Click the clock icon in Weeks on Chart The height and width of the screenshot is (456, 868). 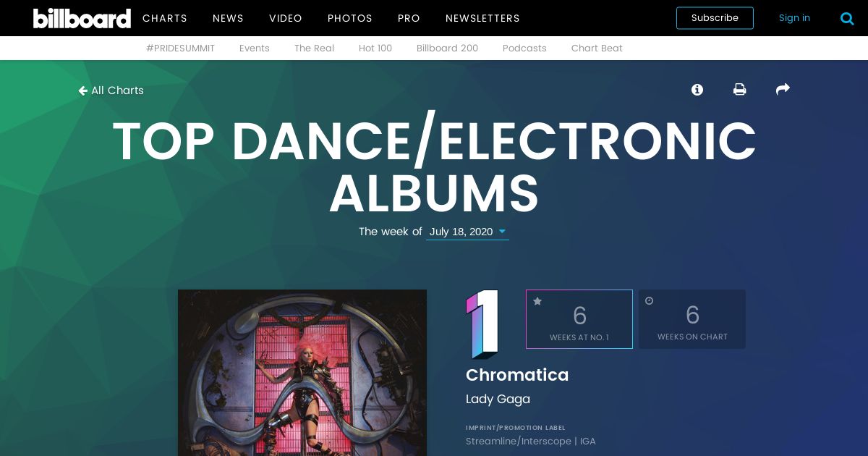click(649, 301)
